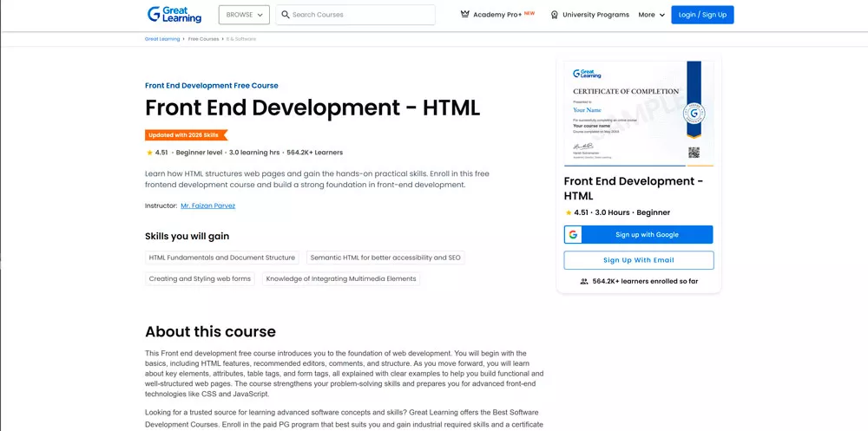Screen dimensions: 868x431
Task: Click the QR code on certificate
Action: pos(694,153)
